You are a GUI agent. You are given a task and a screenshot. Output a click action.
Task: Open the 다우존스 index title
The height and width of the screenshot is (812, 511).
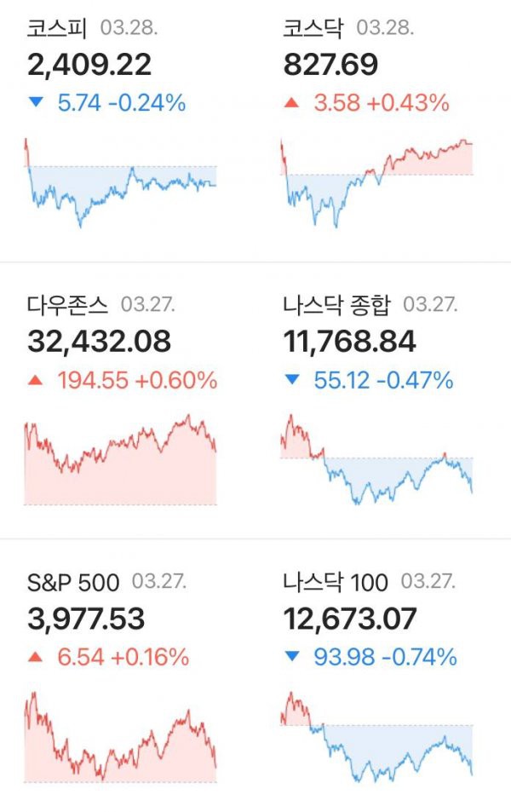tap(67, 304)
